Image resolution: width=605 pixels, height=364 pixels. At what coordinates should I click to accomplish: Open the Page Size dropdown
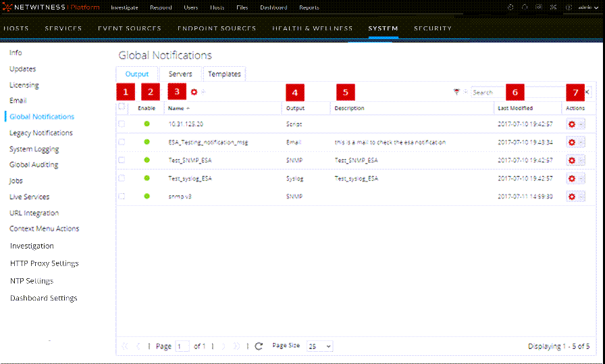click(x=319, y=346)
